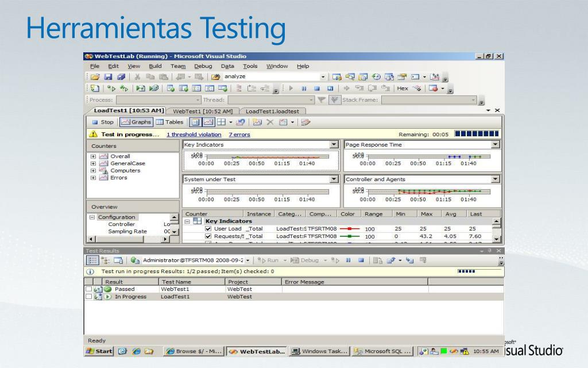Click the add analysis notes pencil icon

[305, 122]
